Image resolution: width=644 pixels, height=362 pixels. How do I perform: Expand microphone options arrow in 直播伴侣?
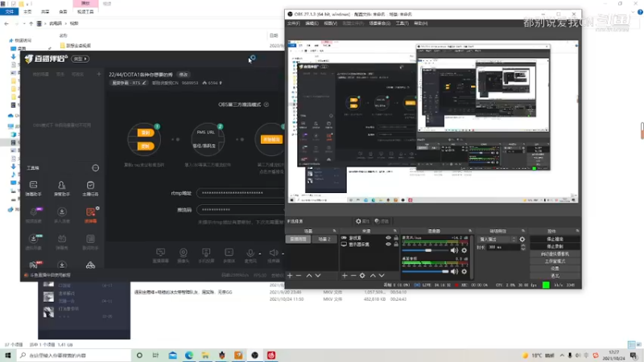coord(259,253)
